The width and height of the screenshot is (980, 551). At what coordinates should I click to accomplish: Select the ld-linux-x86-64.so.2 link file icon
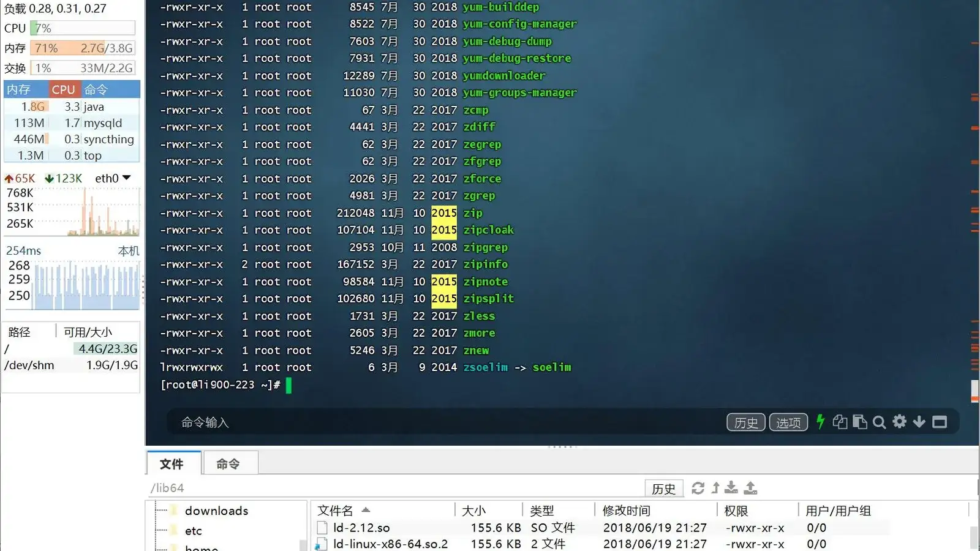click(321, 544)
